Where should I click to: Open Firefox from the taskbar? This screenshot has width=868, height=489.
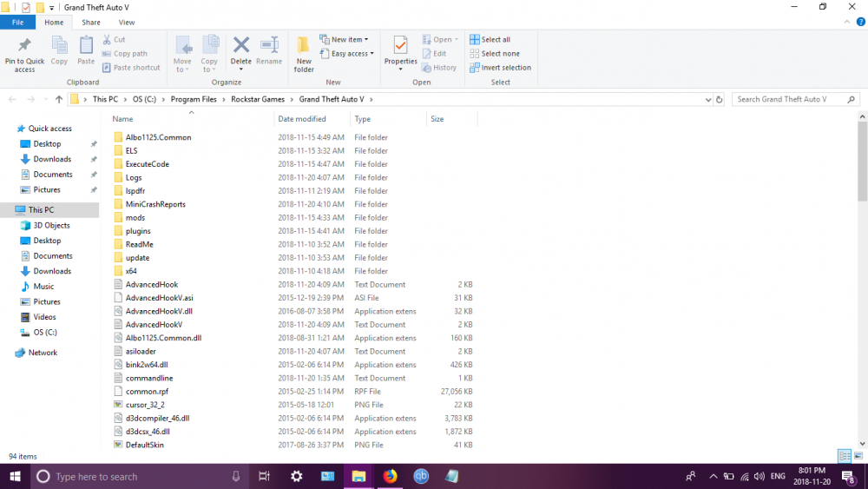click(x=390, y=476)
